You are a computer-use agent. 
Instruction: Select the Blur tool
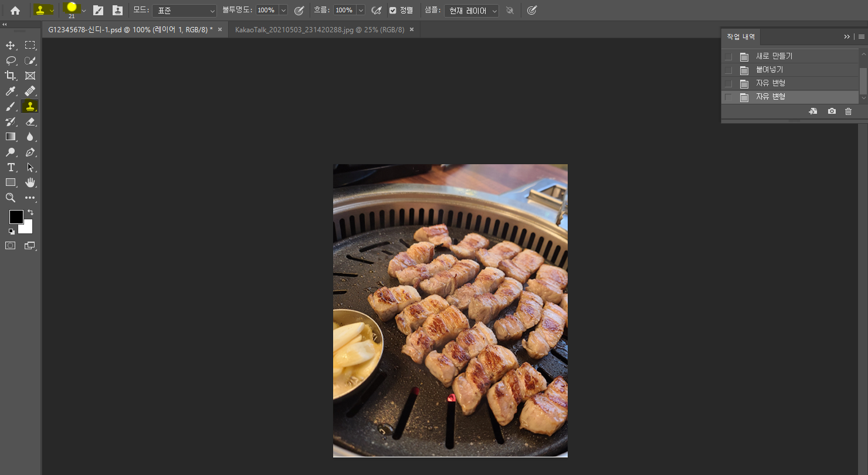[x=30, y=137]
